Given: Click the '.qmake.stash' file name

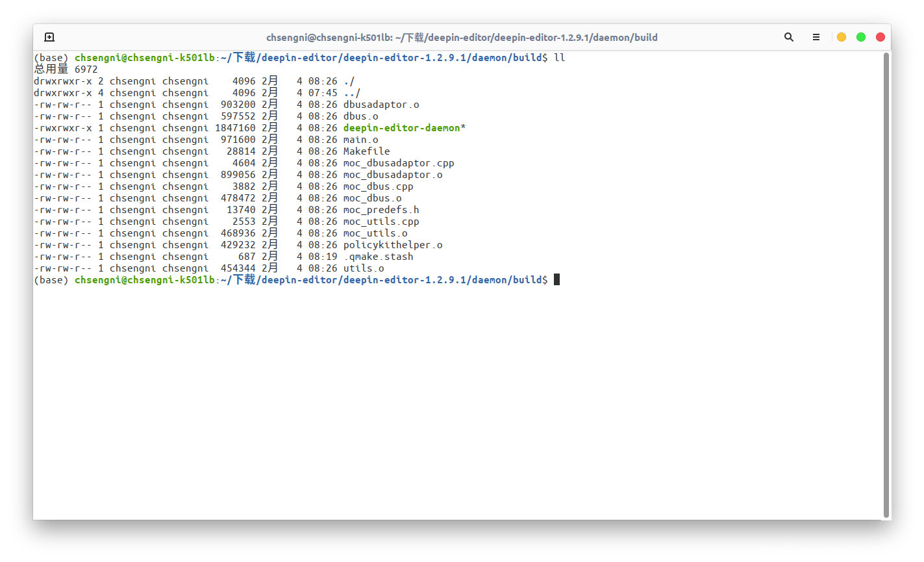Looking at the screenshot, I should point(379,257).
